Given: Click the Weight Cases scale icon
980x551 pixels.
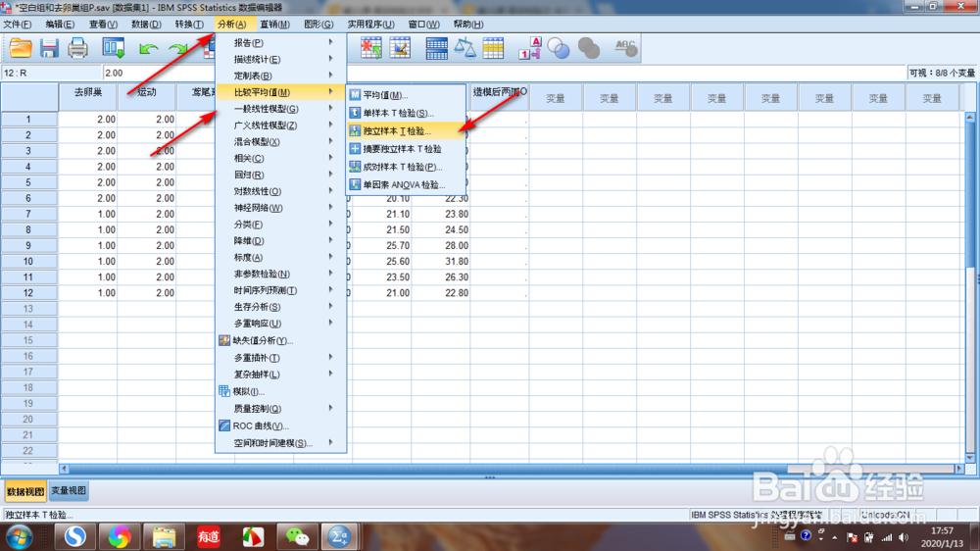Looking at the screenshot, I should tap(465, 48).
